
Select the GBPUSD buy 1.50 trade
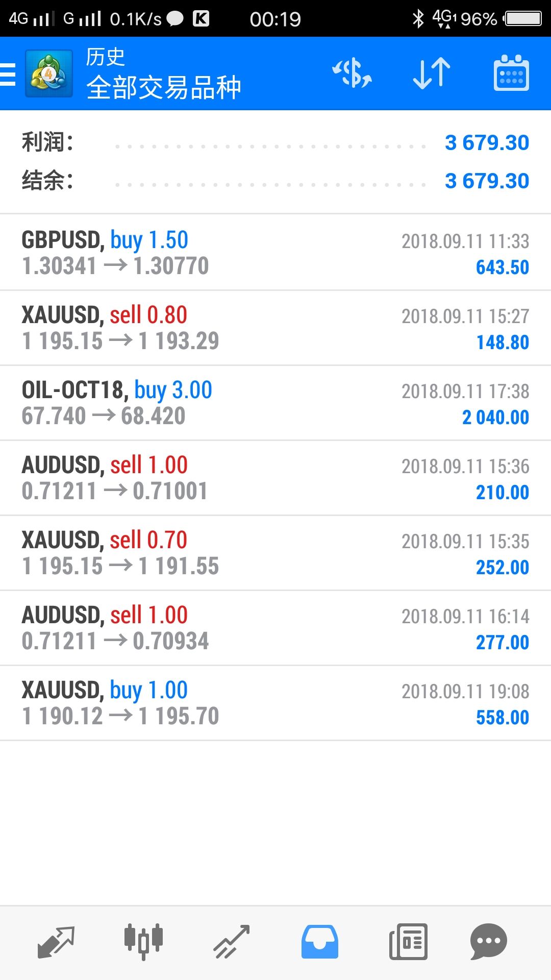point(275,253)
